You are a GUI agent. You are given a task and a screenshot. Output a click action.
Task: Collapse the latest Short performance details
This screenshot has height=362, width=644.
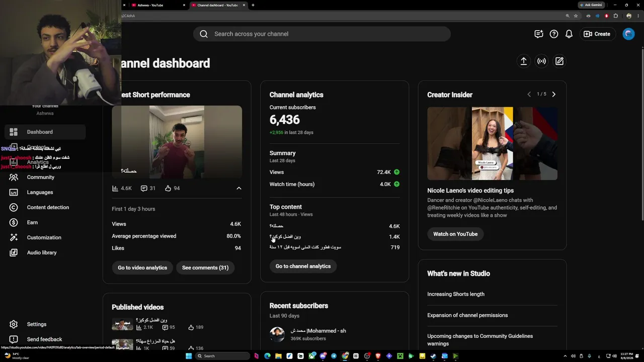239,188
